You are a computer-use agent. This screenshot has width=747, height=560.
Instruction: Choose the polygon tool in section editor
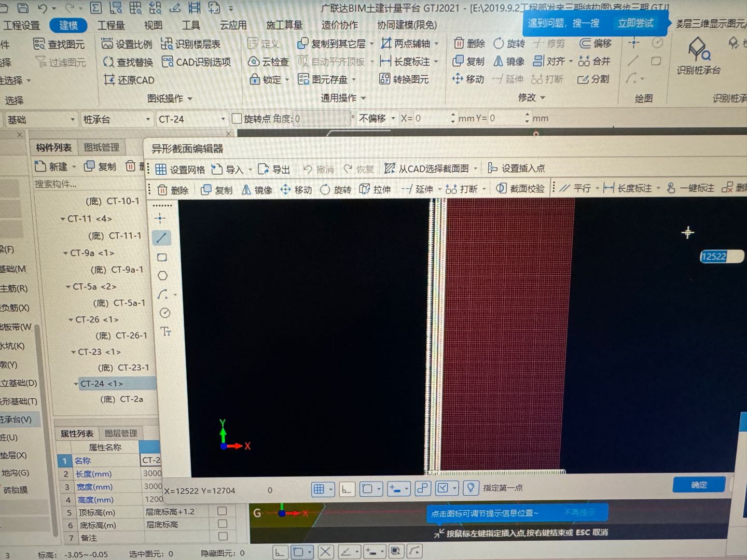click(162, 275)
